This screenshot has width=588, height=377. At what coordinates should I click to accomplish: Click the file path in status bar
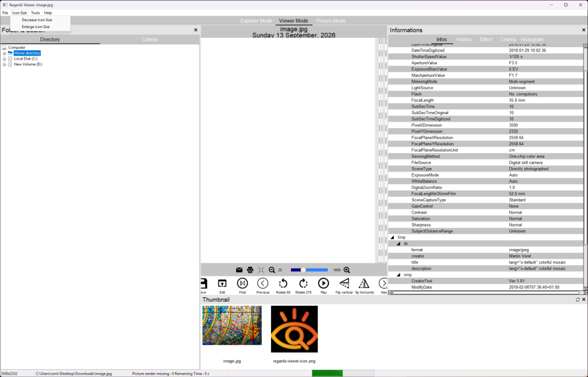coord(73,374)
